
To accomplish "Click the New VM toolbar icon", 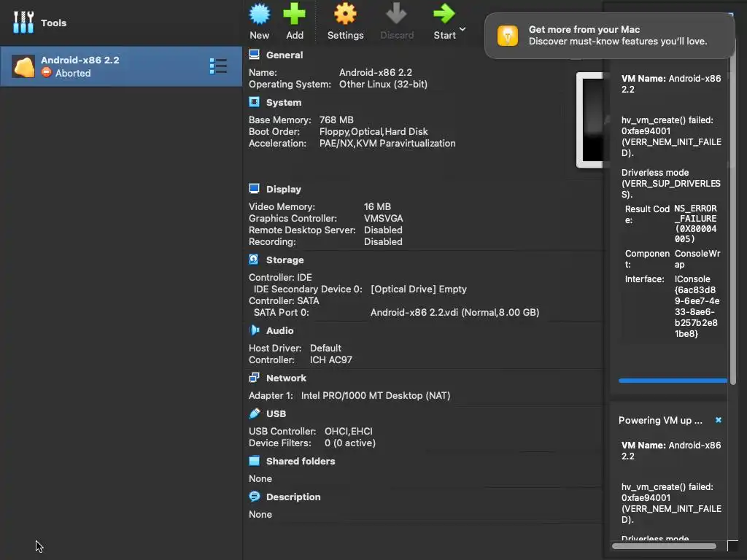I will click(260, 15).
